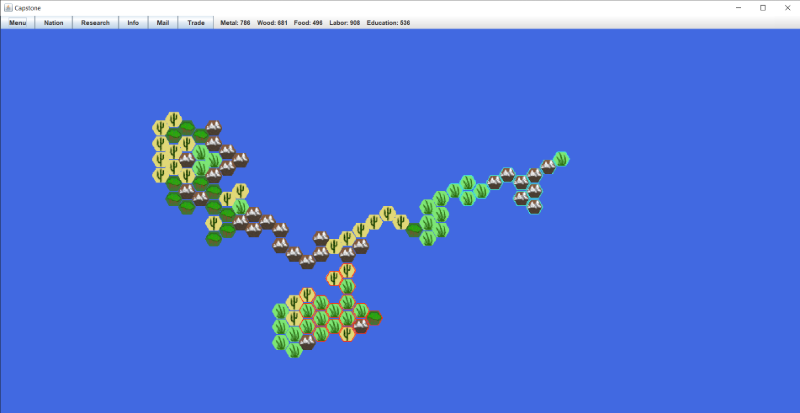
Task: Click the Metal resource counter
Action: (x=236, y=22)
